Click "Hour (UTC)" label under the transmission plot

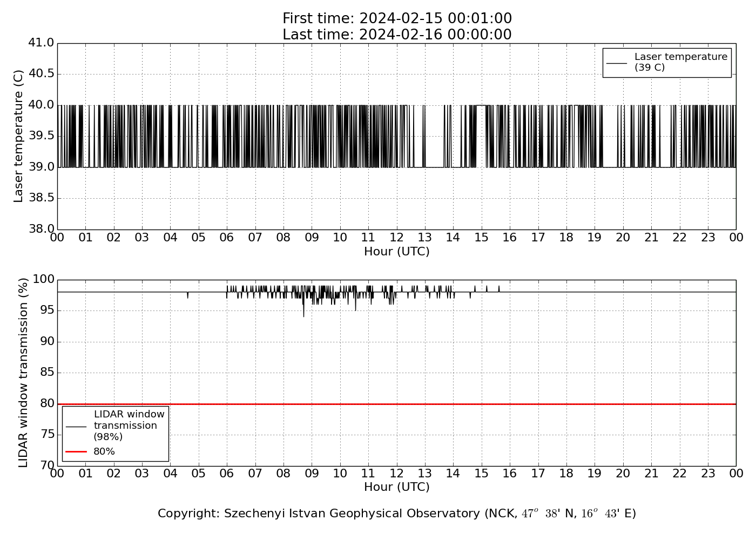[397, 487]
